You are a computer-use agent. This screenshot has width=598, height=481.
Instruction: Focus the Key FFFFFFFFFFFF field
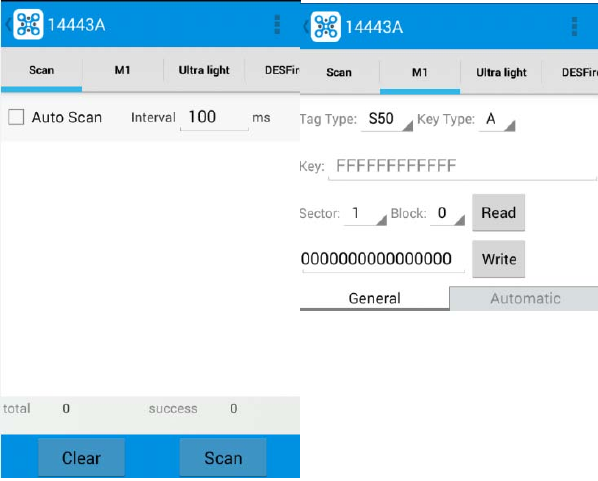pos(462,166)
